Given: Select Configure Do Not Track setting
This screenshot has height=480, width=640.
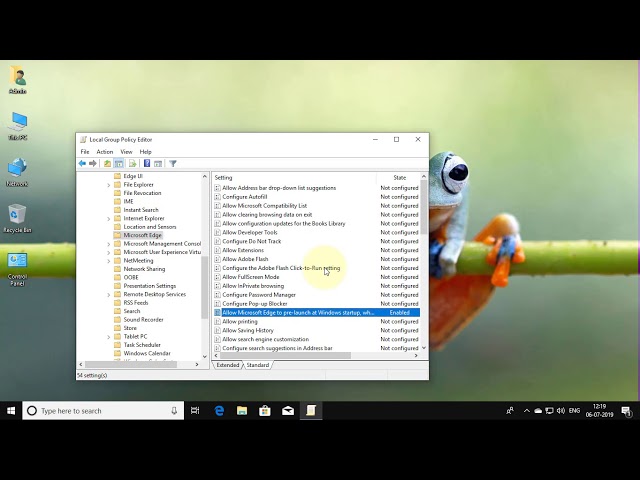Looking at the screenshot, I should [x=317, y=241].
